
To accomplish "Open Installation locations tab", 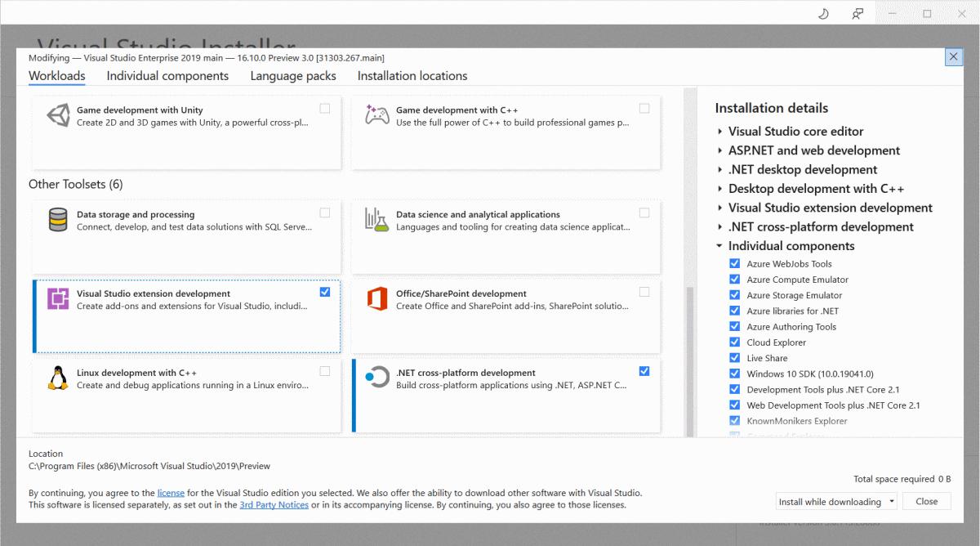I will [x=412, y=76].
